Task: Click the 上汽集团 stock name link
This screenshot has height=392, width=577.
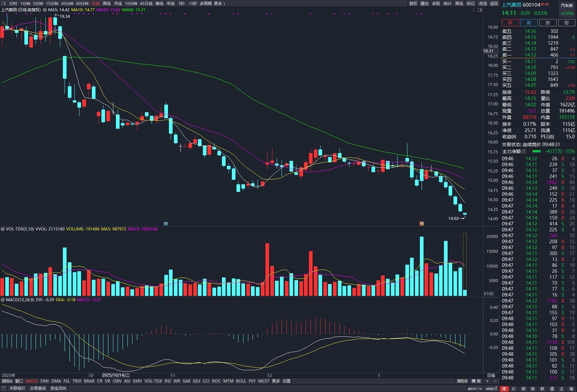Action: click(x=511, y=5)
